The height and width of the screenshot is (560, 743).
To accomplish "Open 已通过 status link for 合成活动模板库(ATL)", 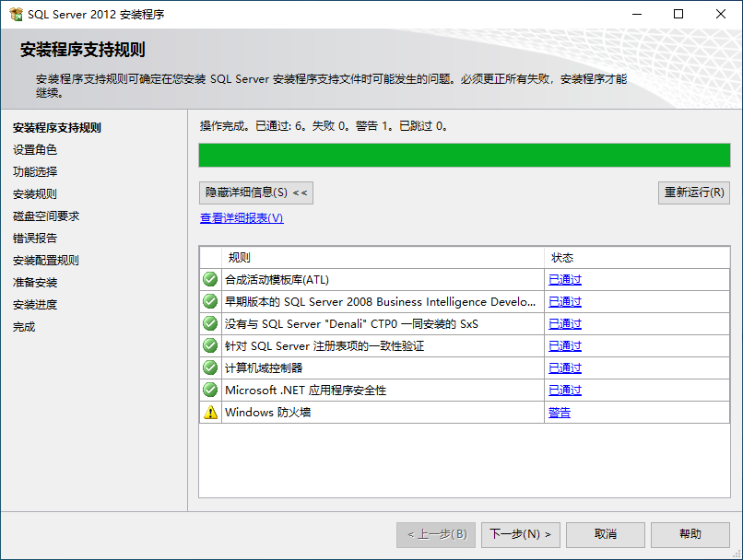I will pos(565,280).
